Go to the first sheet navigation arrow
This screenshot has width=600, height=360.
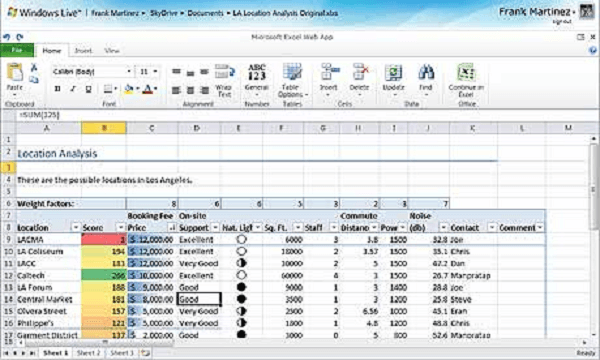coord(6,353)
